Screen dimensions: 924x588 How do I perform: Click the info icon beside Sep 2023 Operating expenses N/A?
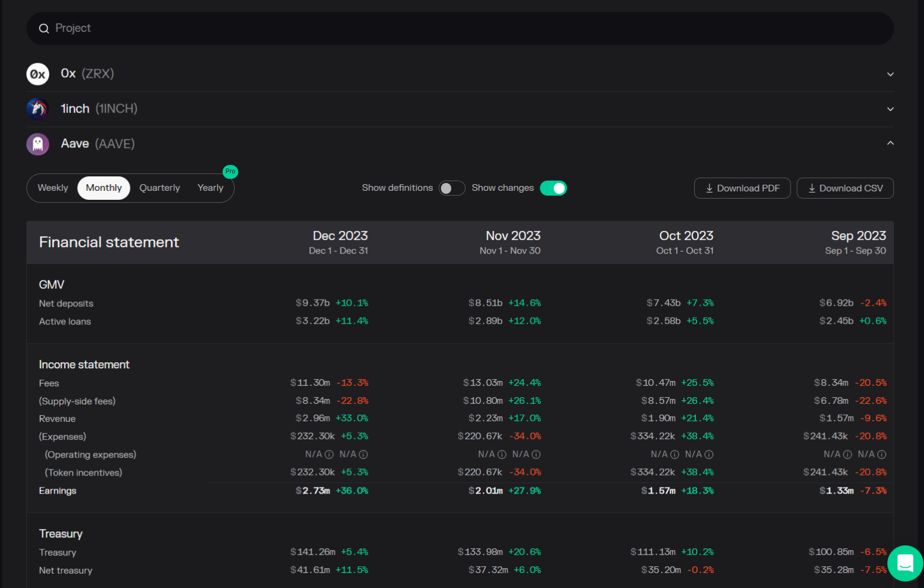coord(848,454)
